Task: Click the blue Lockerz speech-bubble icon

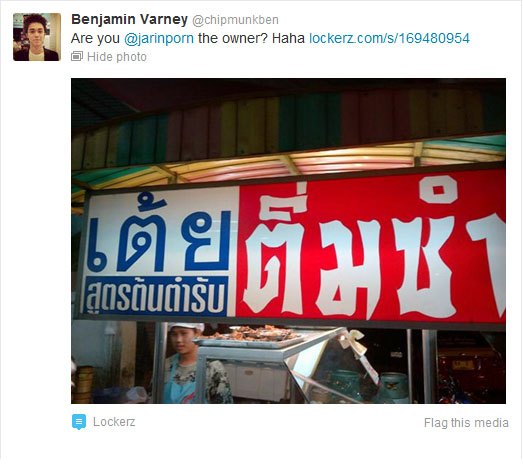Action: point(79,422)
